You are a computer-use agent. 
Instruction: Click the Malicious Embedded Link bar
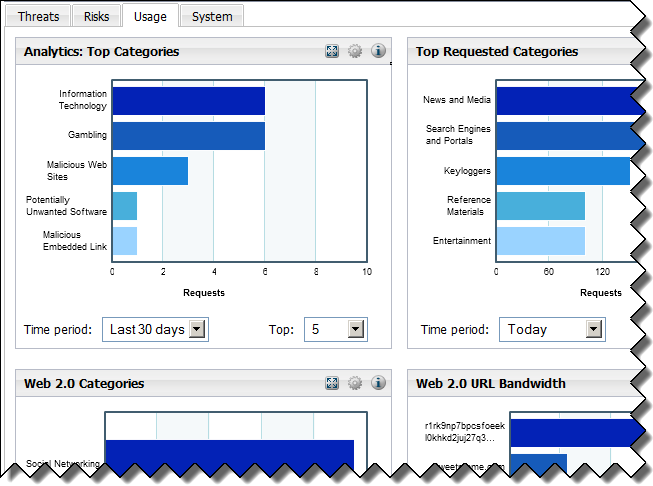tap(125, 241)
